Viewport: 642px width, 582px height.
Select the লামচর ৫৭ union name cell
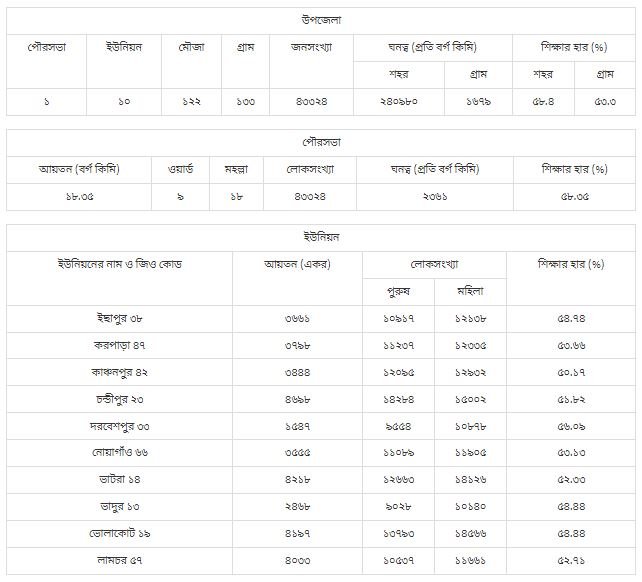[119, 561]
